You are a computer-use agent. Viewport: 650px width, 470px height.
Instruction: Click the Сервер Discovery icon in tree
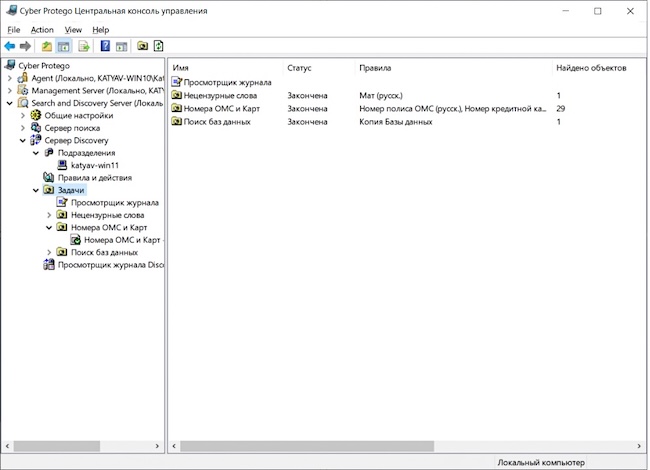click(x=36, y=140)
